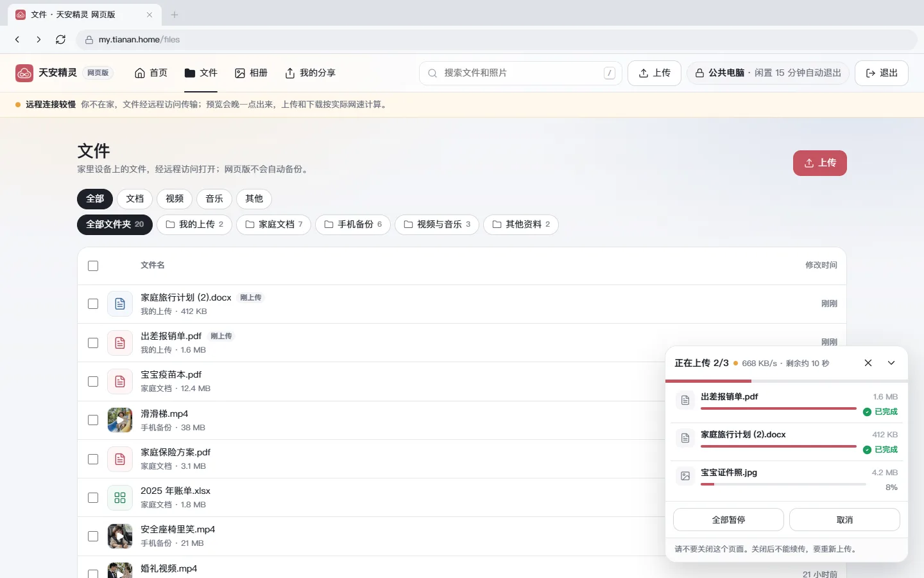Open the docx icon of 家庭旅行计划 (2).docx
Image resolution: width=924 pixels, height=578 pixels.
120,304
